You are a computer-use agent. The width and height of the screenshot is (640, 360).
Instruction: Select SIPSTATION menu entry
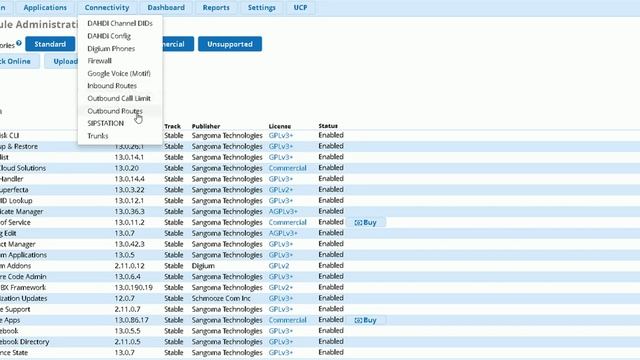pyautogui.click(x=105, y=123)
